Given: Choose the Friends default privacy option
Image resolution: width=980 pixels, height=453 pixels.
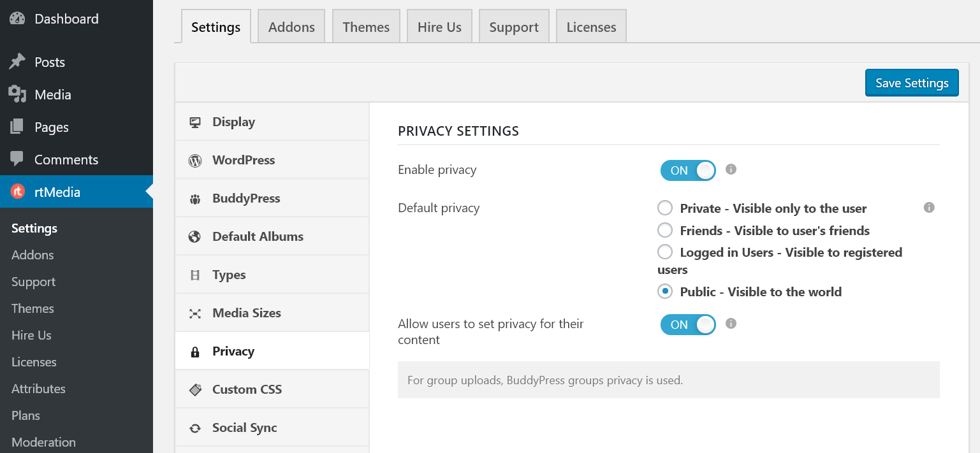Looking at the screenshot, I should pyautogui.click(x=665, y=230).
